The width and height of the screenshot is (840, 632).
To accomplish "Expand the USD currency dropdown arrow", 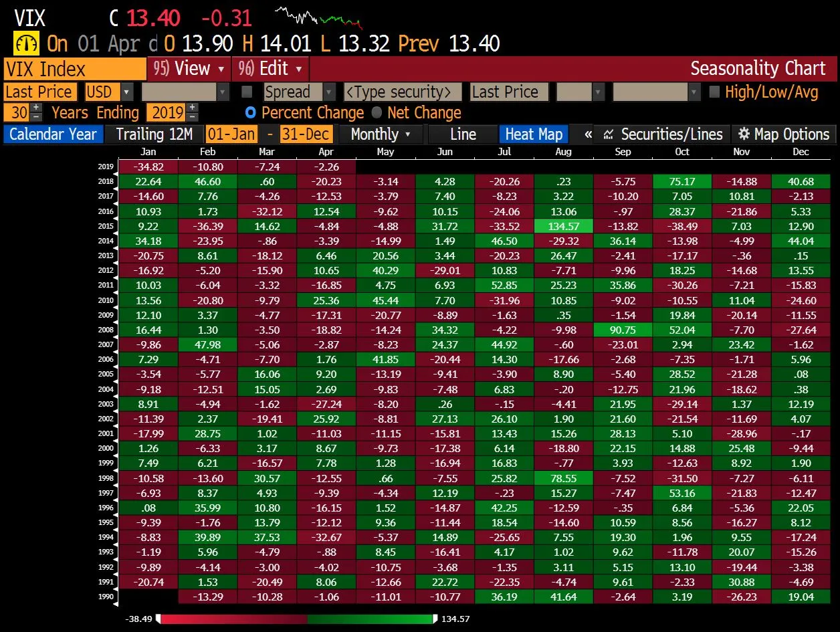I will [x=128, y=92].
